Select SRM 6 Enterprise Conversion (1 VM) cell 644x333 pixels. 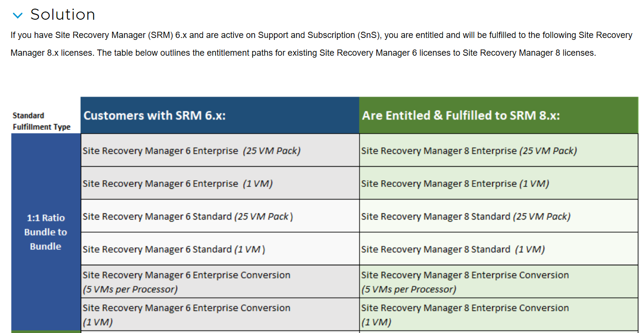click(220, 315)
